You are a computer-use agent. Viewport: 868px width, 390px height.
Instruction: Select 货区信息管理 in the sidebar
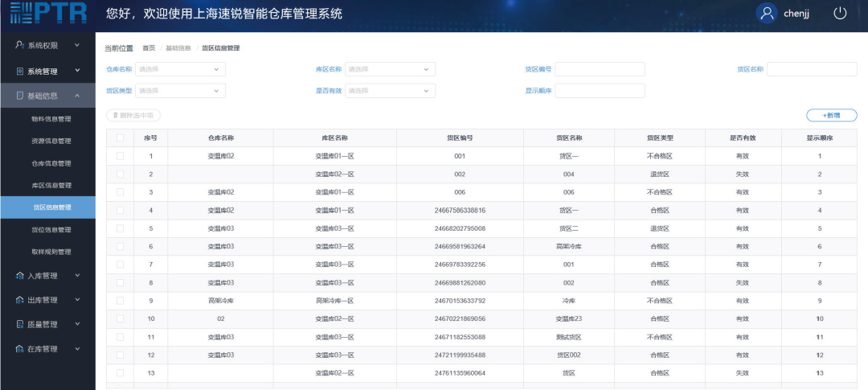pos(47,207)
